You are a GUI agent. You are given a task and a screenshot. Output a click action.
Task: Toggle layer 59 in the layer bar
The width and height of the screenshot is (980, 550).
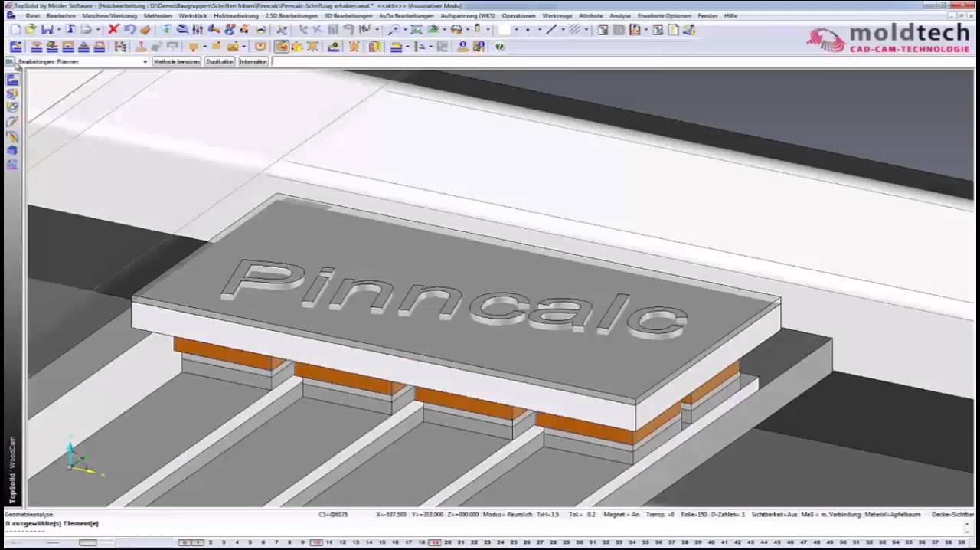tap(962, 542)
